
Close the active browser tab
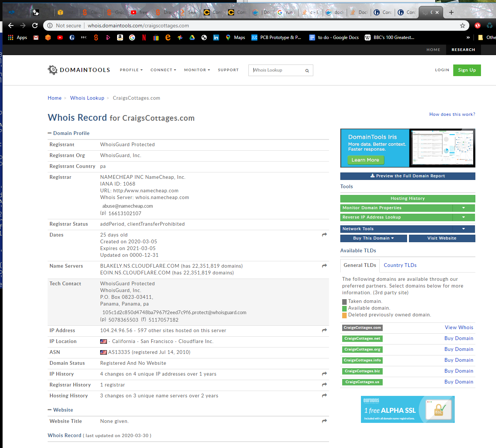click(x=437, y=12)
